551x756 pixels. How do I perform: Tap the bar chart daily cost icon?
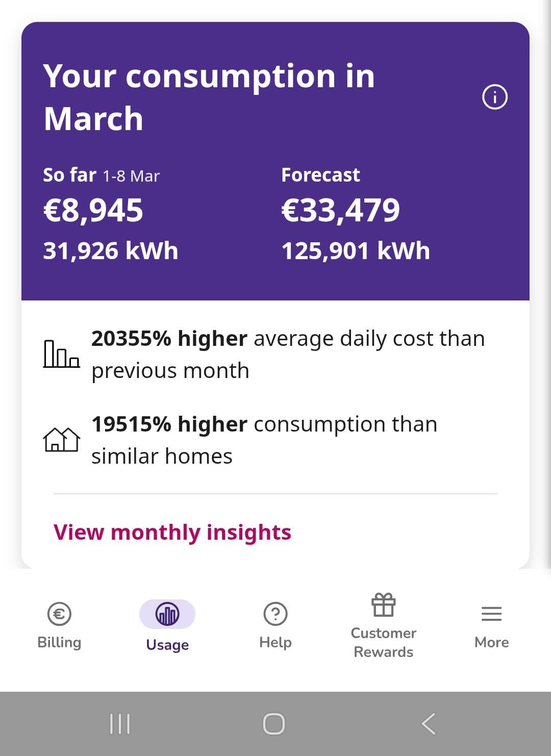pyautogui.click(x=61, y=354)
